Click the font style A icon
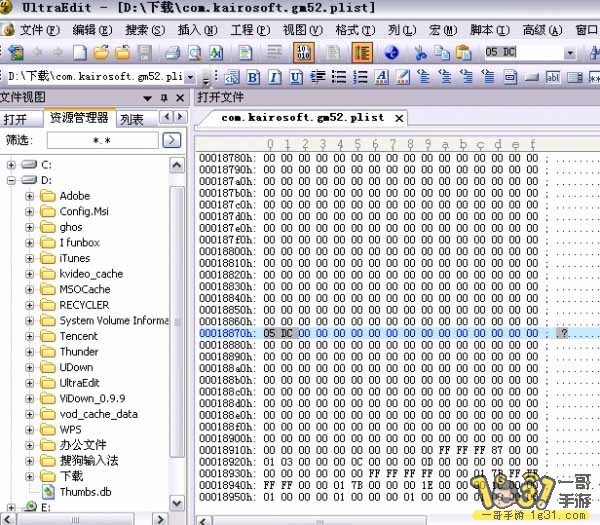600x525 pixels. 382,78
